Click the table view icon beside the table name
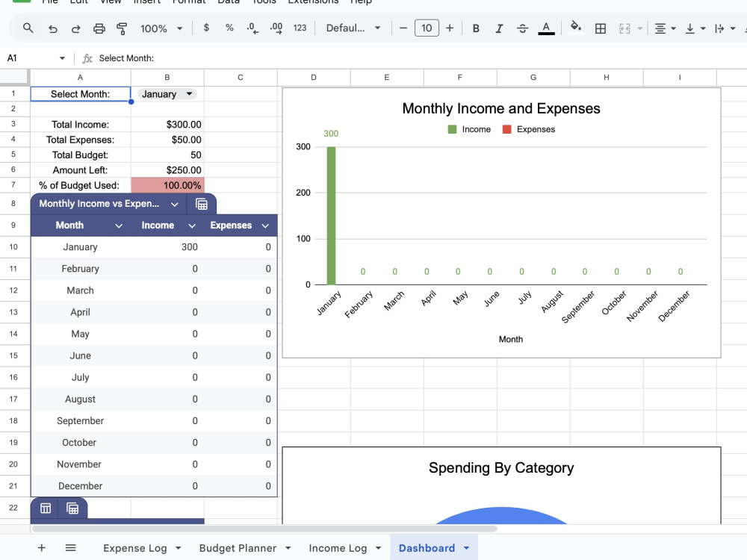Image resolution: width=747 pixels, height=560 pixels. point(202,205)
